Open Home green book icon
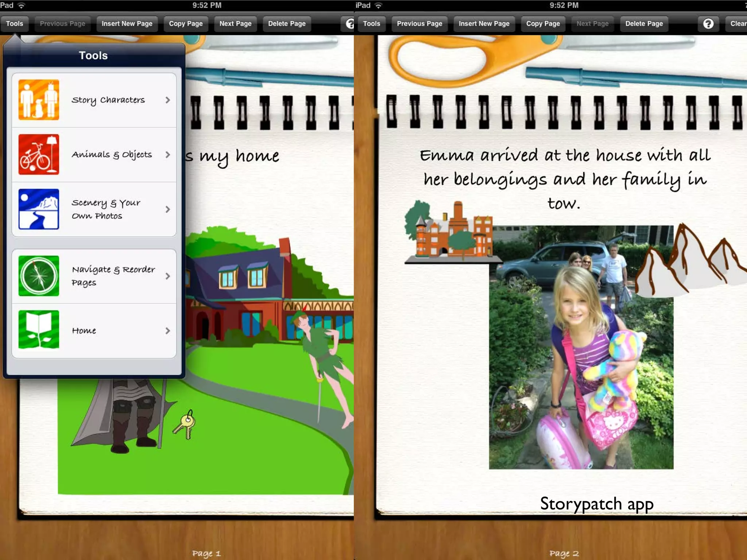This screenshot has width=747, height=560. 39,330
